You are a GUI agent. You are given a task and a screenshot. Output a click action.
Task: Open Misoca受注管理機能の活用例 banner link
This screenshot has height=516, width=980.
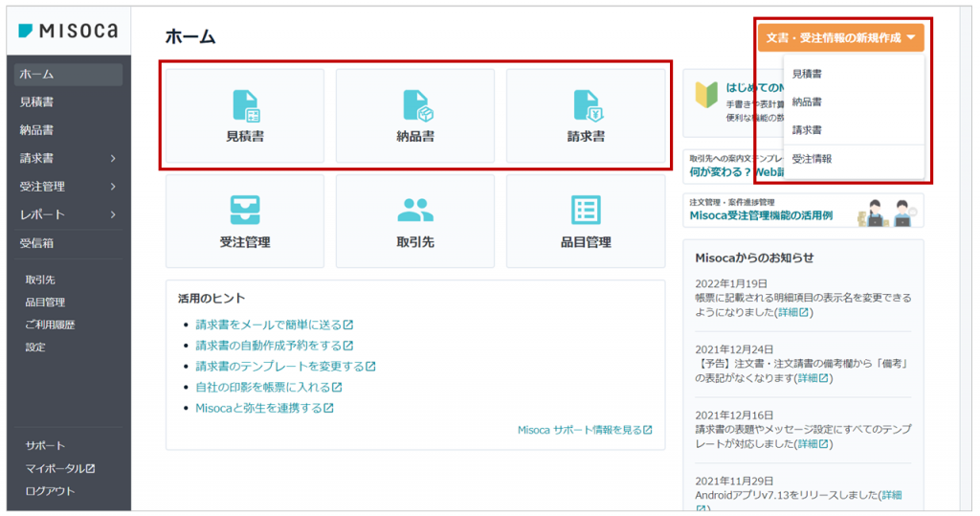pyautogui.click(x=761, y=215)
